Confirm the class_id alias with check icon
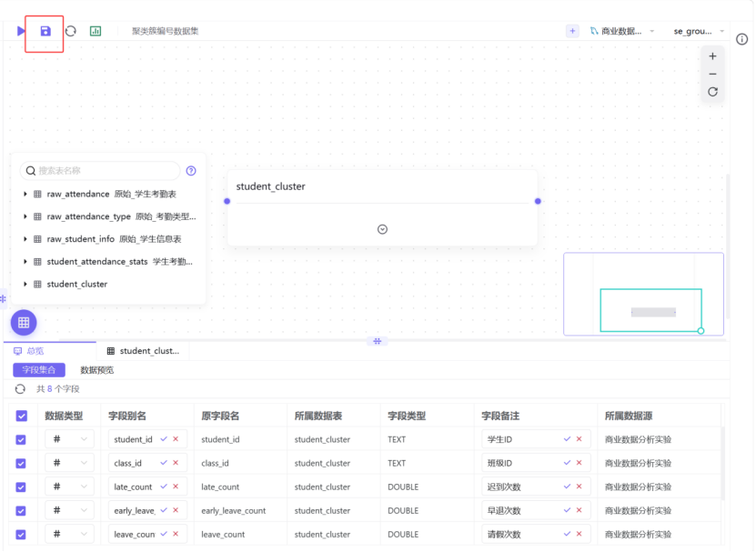The width and height of the screenshot is (756, 552). (x=164, y=463)
